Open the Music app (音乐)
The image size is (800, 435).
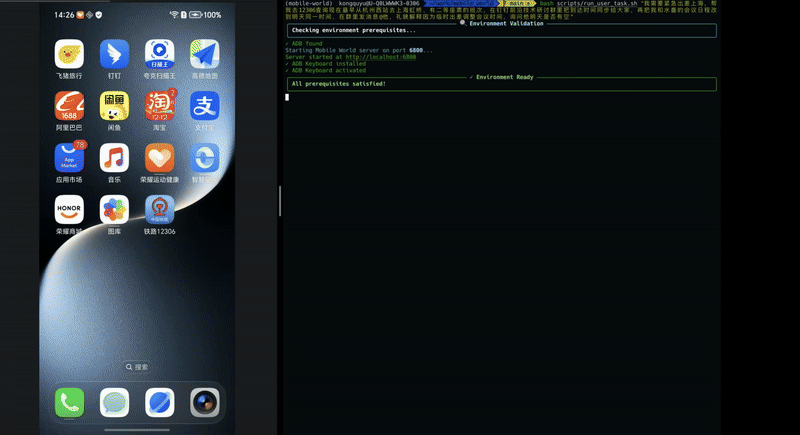pyautogui.click(x=114, y=158)
